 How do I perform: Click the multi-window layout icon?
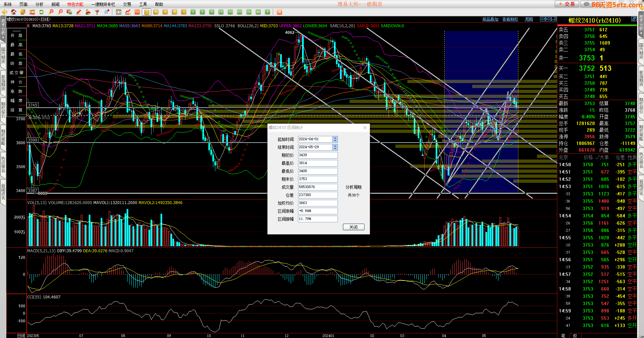click(x=69, y=12)
